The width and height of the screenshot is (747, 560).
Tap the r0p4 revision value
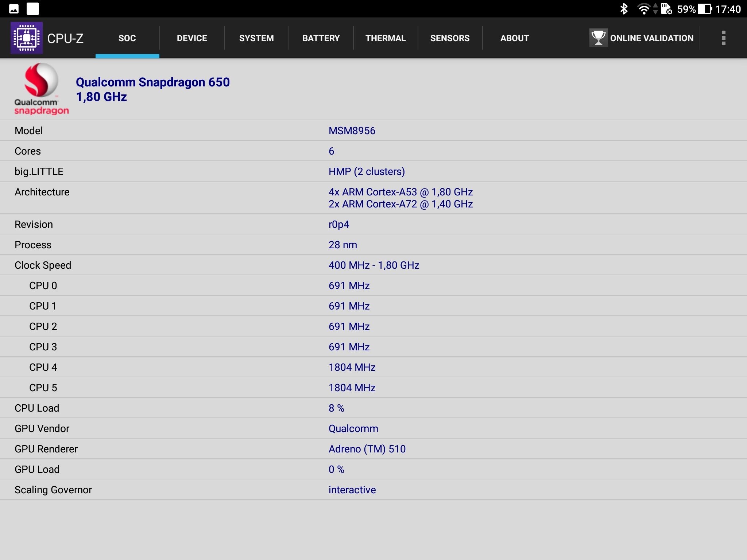tap(339, 224)
